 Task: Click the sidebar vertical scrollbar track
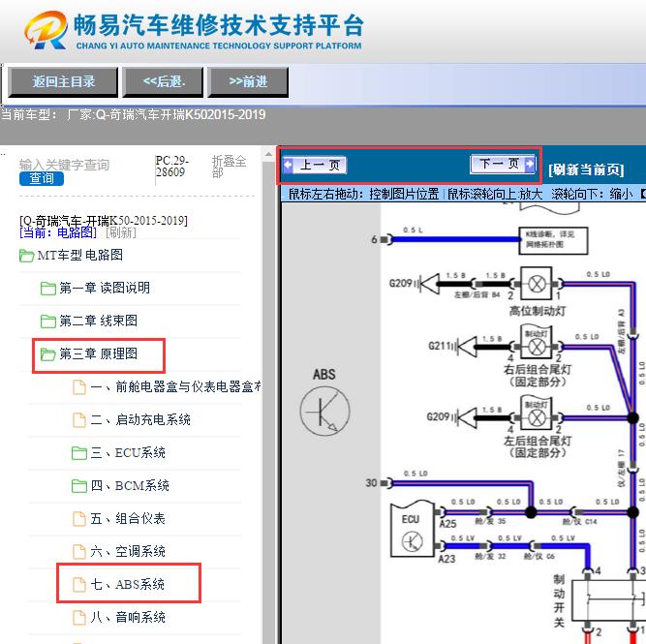pyautogui.click(x=268, y=402)
